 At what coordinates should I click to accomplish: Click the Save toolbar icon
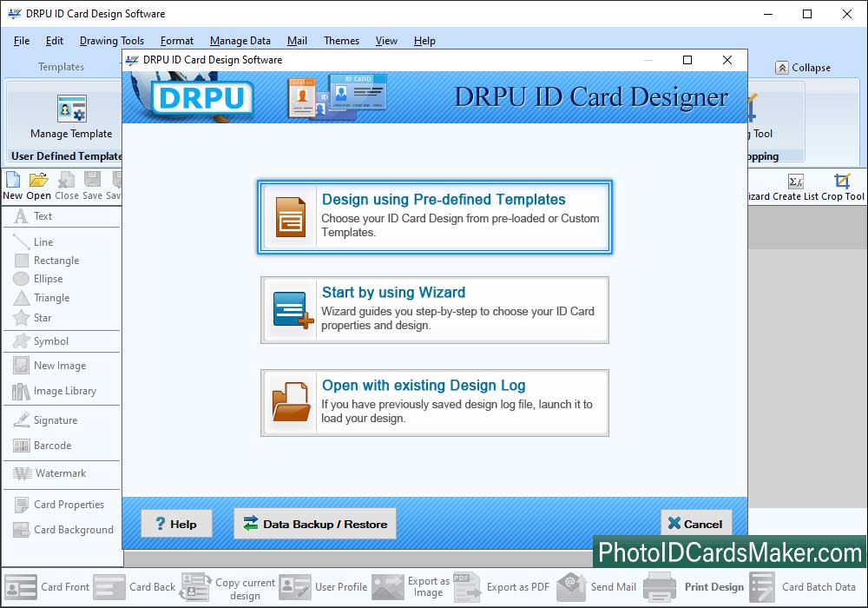coord(93,186)
